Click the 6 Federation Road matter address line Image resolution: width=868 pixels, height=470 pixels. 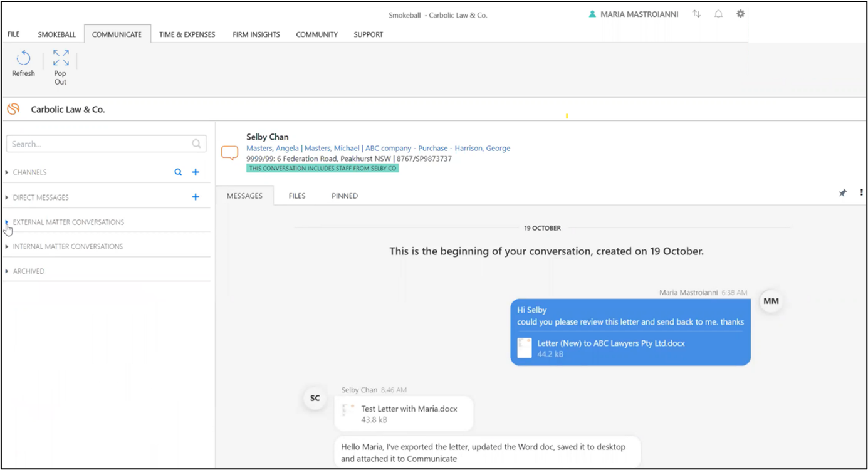(x=349, y=159)
